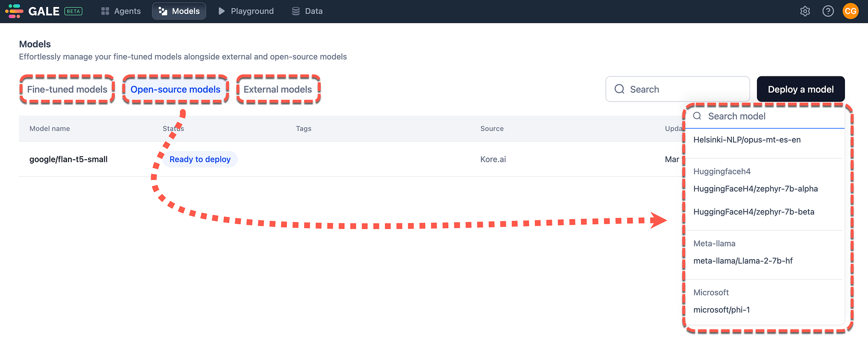Choose microsoft/phi-1 from the list
The width and height of the screenshot is (868, 338).
coord(722,310)
